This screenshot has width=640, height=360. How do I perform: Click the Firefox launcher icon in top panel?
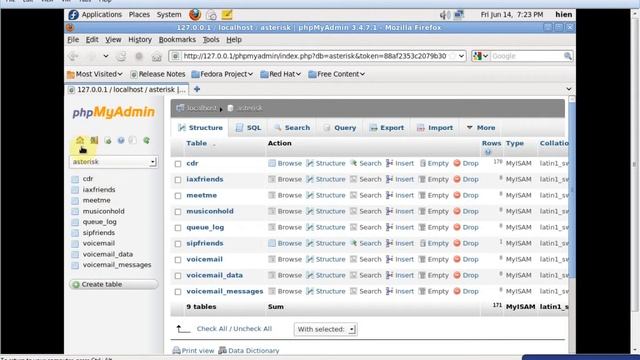point(195,15)
